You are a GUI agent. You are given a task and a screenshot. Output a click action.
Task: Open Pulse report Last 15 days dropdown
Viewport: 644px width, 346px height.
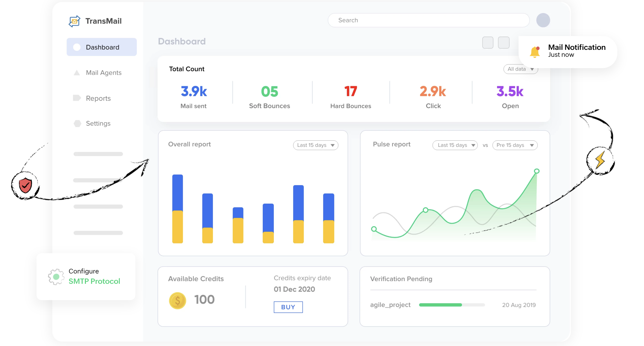[455, 145]
